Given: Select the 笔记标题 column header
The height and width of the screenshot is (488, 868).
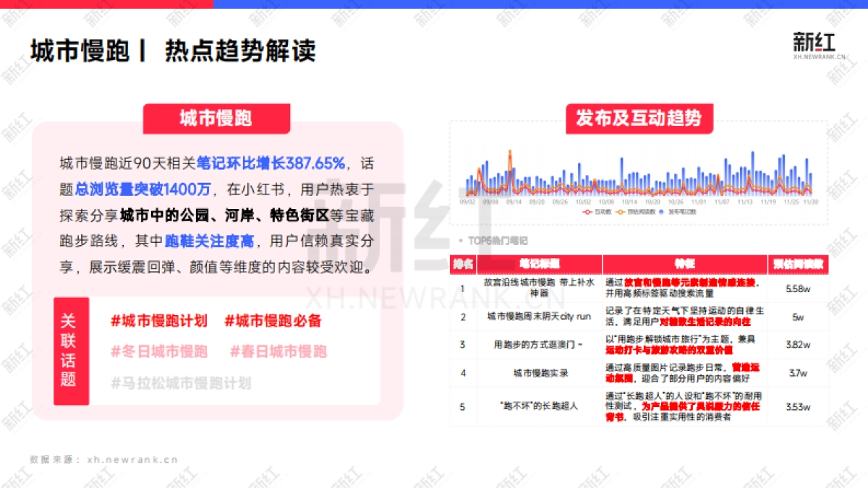Looking at the screenshot, I should point(538,263).
